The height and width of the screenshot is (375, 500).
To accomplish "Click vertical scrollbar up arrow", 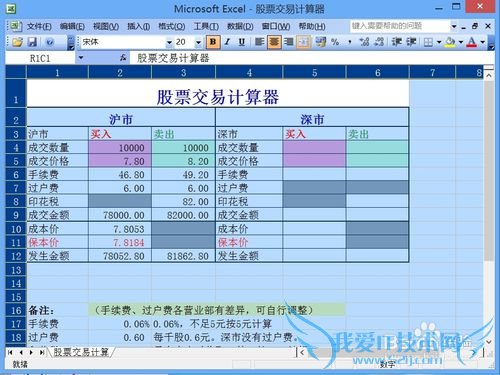I will [x=489, y=76].
